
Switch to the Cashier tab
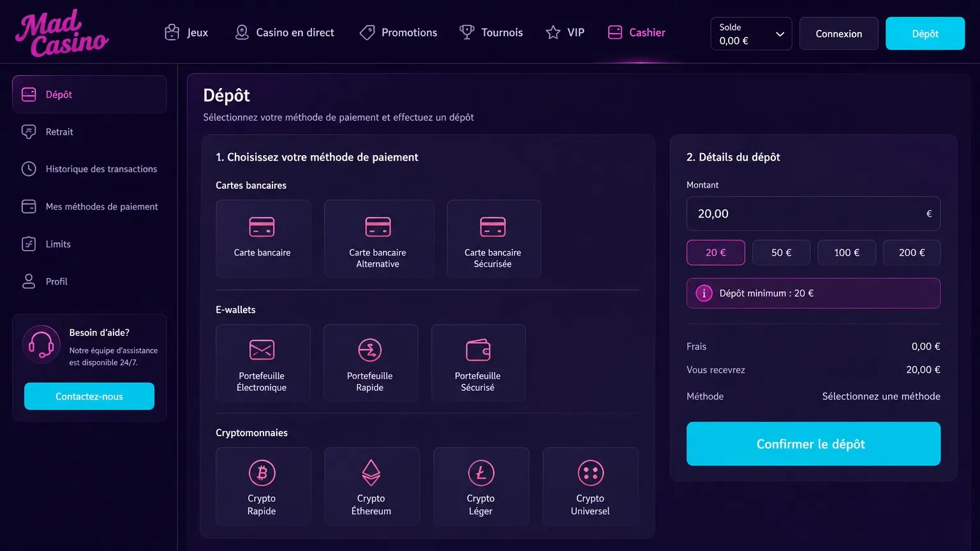point(637,33)
